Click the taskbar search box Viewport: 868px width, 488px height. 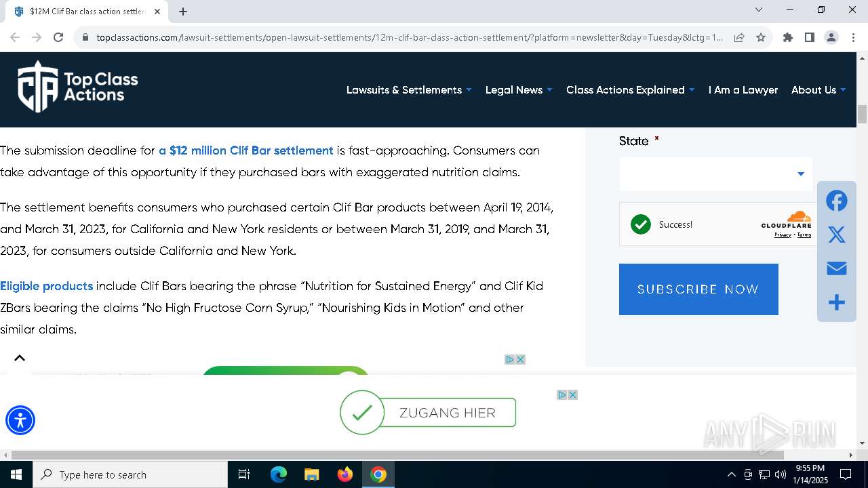pyautogui.click(x=130, y=474)
